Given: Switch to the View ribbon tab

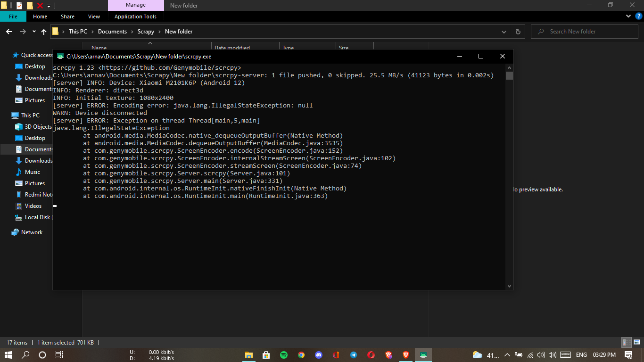Looking at the screenshot, I should click(x=94, y=16).
